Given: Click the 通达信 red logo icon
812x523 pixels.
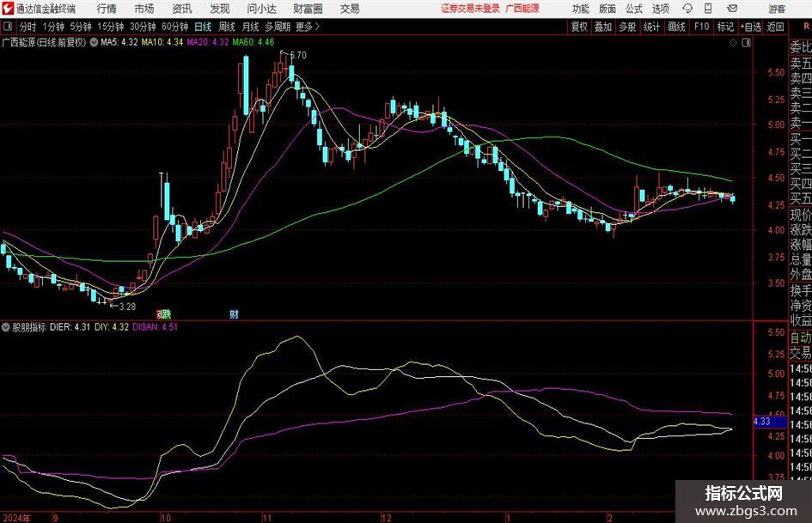Looking at the screenshot, I should [8, 9].
